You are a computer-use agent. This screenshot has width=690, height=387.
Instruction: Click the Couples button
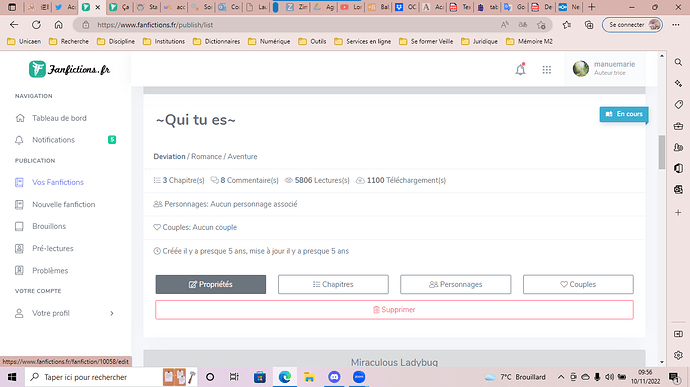pyautogui.click(x=578, y=284)
